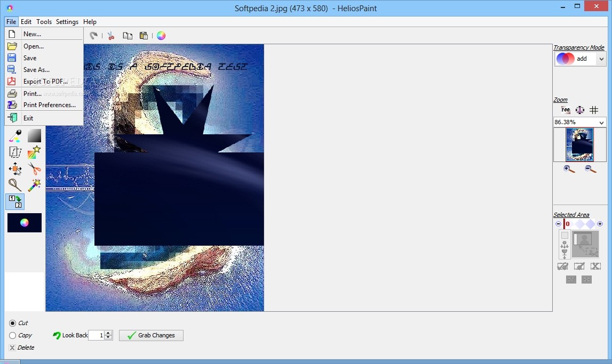
Task: Click the Paste clipboard icon in top toolbar
Action: point(144,36)
